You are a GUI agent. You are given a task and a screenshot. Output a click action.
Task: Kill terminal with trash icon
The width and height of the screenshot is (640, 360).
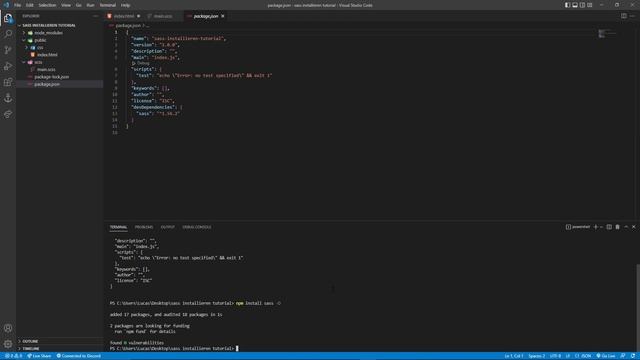pyautogui.click(x=618, y=227)
